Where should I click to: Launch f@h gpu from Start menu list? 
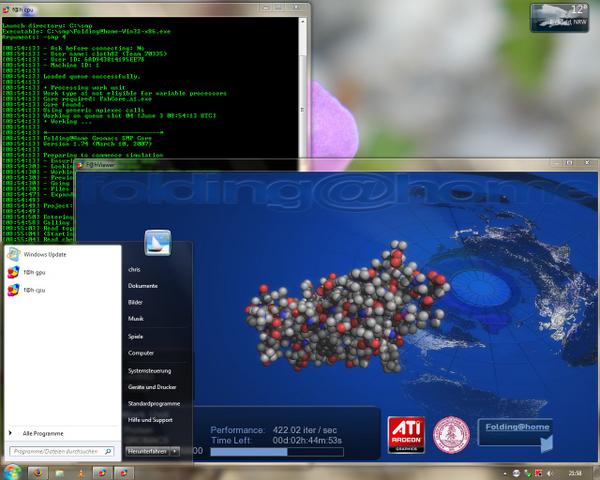[63, 272]
